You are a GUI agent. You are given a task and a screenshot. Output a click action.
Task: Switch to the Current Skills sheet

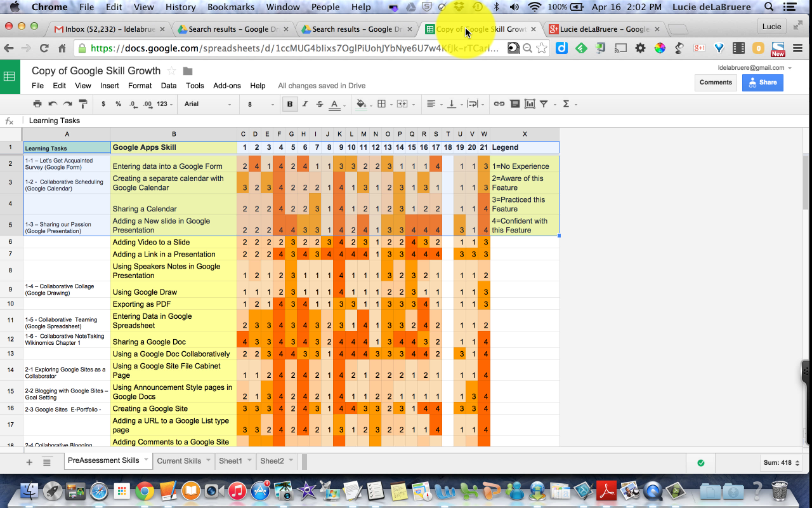tap(180, 462)
